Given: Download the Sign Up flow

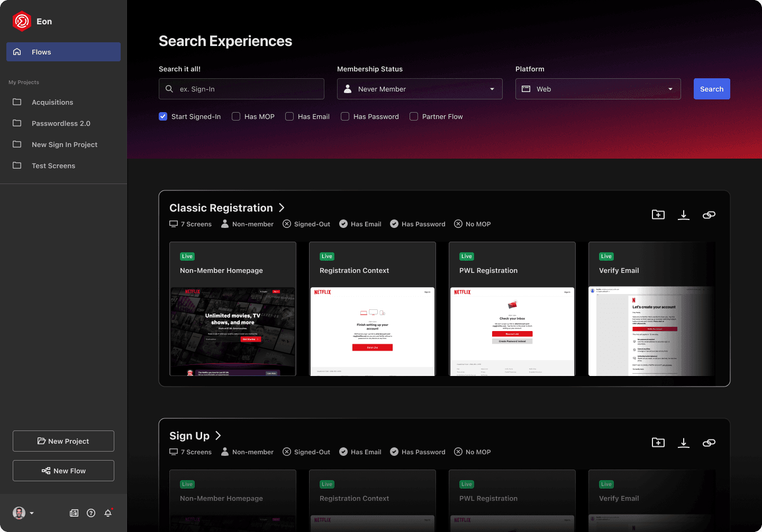Looking at the screenshot, I should tap(684, 442).
